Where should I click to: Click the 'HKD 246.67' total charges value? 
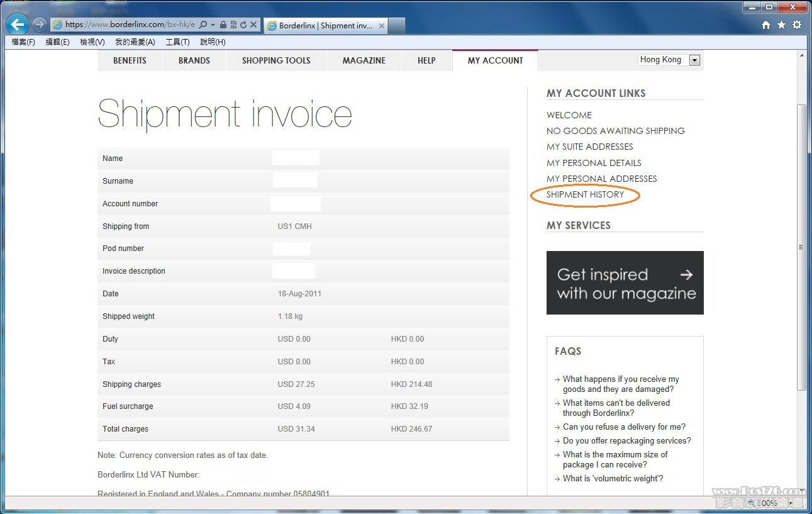click(411, 429)
